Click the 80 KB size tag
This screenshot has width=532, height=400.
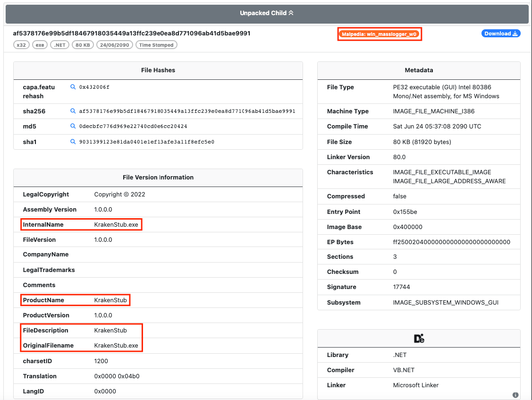click(x=83, y=45)
